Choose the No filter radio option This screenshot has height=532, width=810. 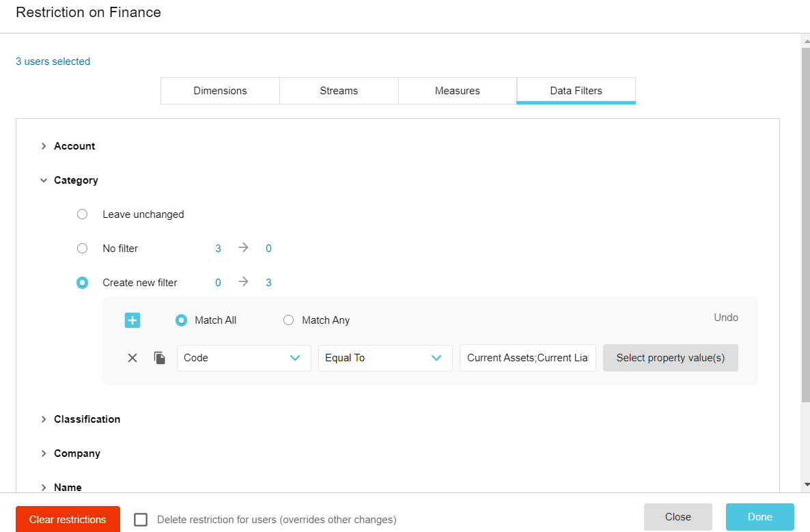(83, 249)
